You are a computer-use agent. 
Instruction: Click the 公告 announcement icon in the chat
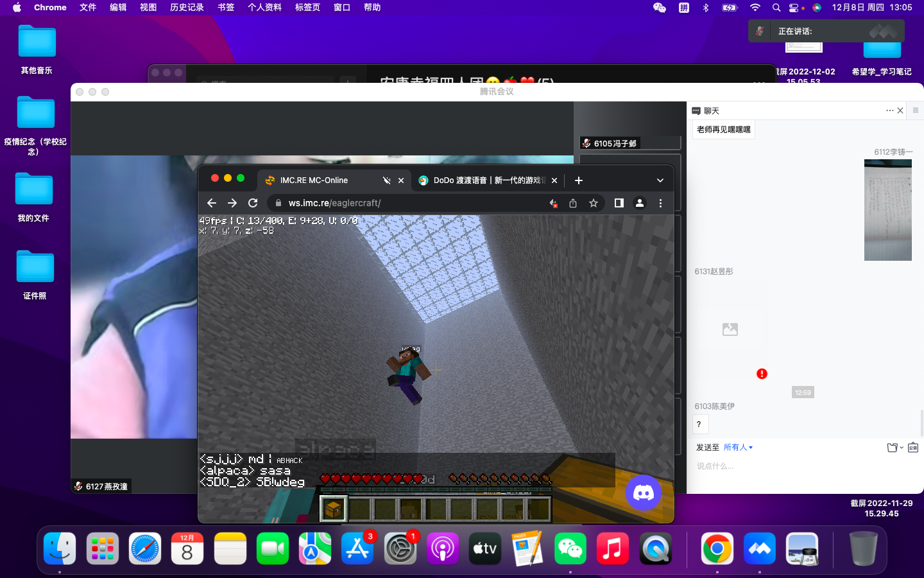[x=913, y=448]
